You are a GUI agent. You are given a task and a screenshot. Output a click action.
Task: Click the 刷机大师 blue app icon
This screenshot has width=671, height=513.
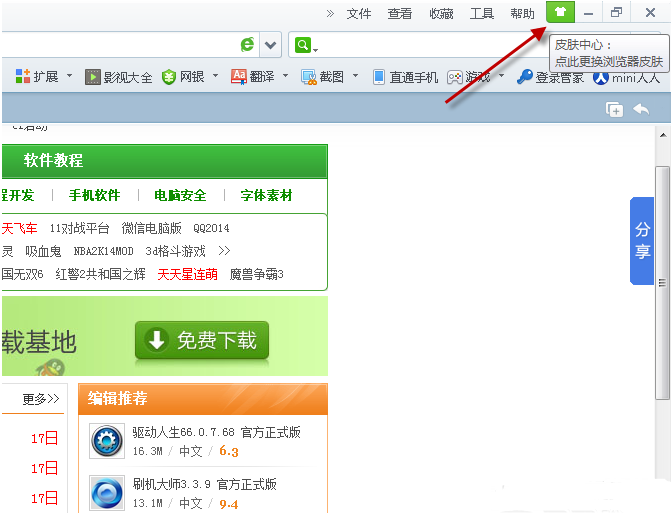click(107, 492)
